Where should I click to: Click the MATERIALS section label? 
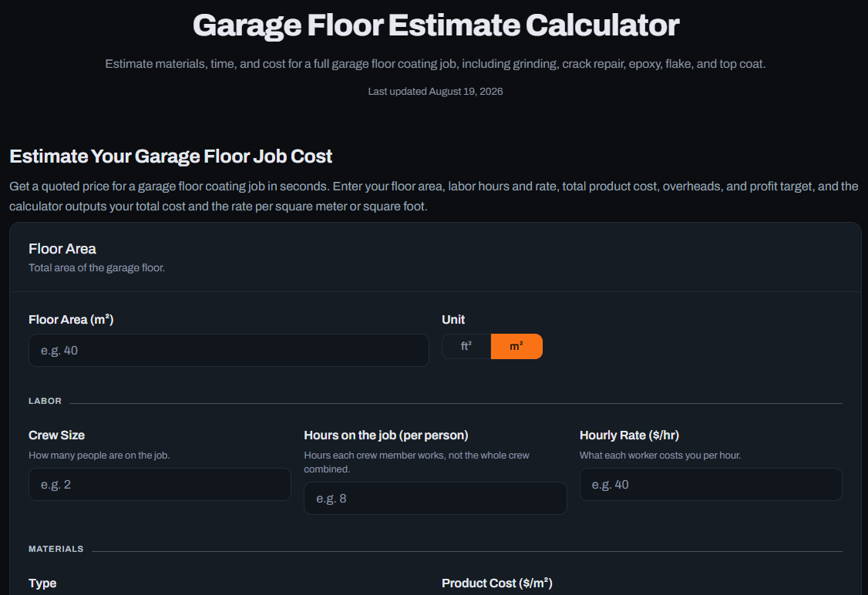[x=56, y=549]
